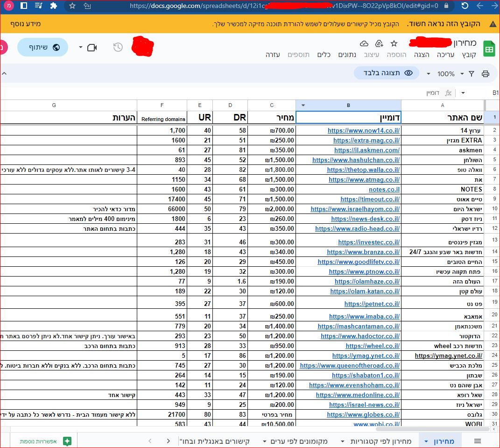
Task: Click the warning triangle icon
Action: [493, 24]
